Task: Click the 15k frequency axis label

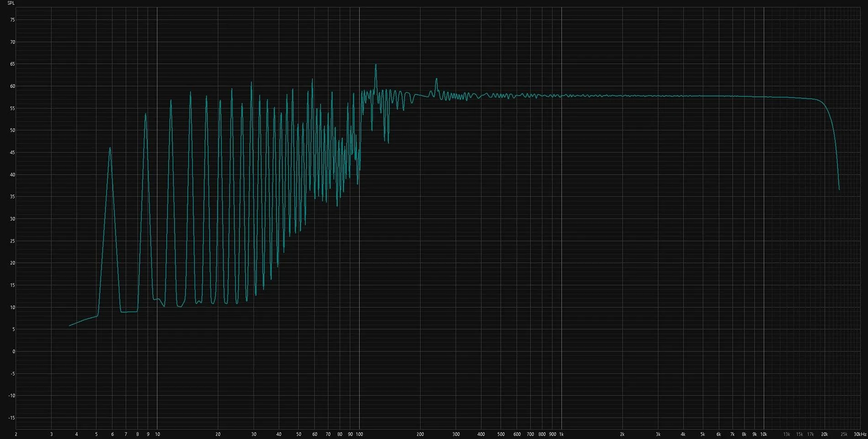Action: [799, 434]
